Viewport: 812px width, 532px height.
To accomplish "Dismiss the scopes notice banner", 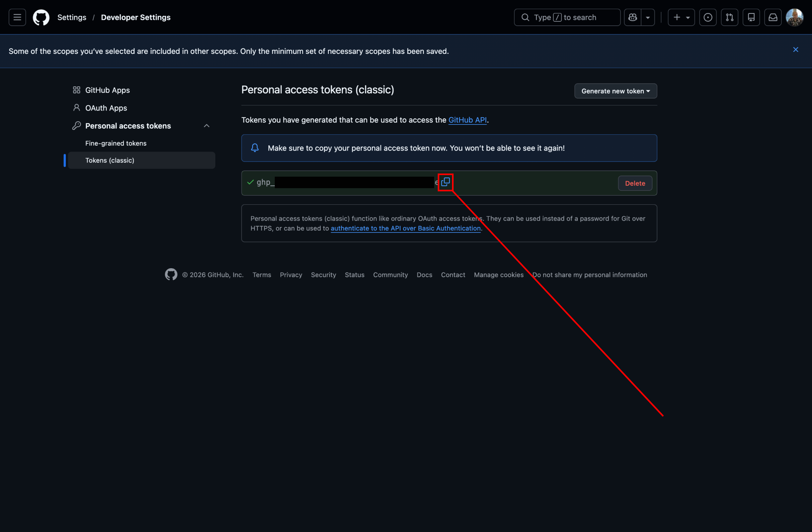I will (795, 50).
